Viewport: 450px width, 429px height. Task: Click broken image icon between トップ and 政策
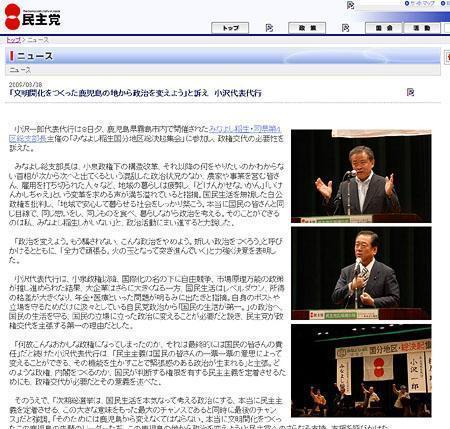[x=269, y=28]
